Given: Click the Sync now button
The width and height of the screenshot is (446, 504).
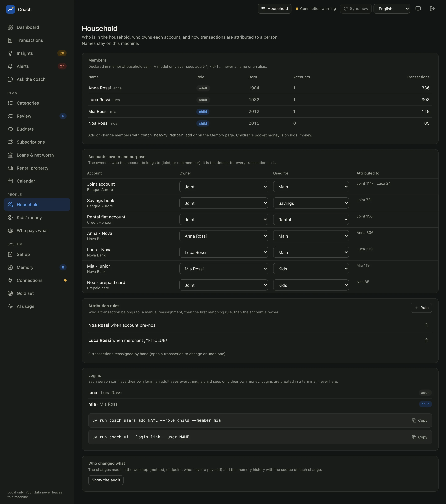Looking at the screenshot, I should [x=356, y=9].
